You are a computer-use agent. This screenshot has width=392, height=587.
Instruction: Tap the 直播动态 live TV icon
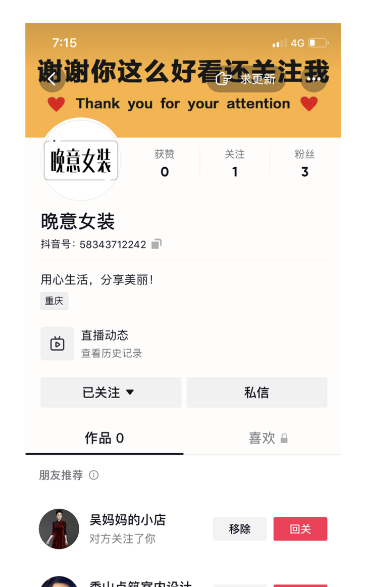[57, 344]
